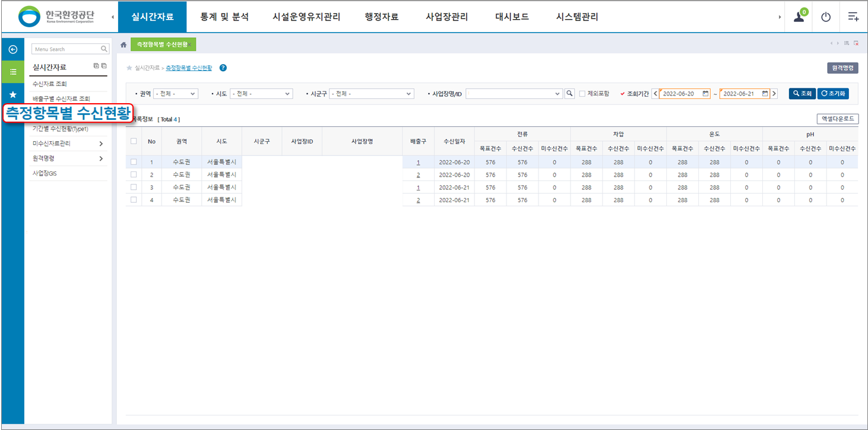Toggle the 조회기간 check mark
The image size is (868, 430).
click(622, 94)
